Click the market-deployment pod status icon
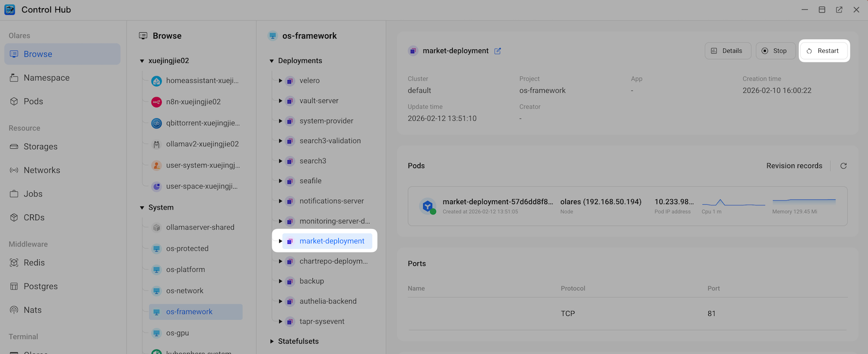Image resolution: width=868 pixels, height=354 pixels. [428, 206]
